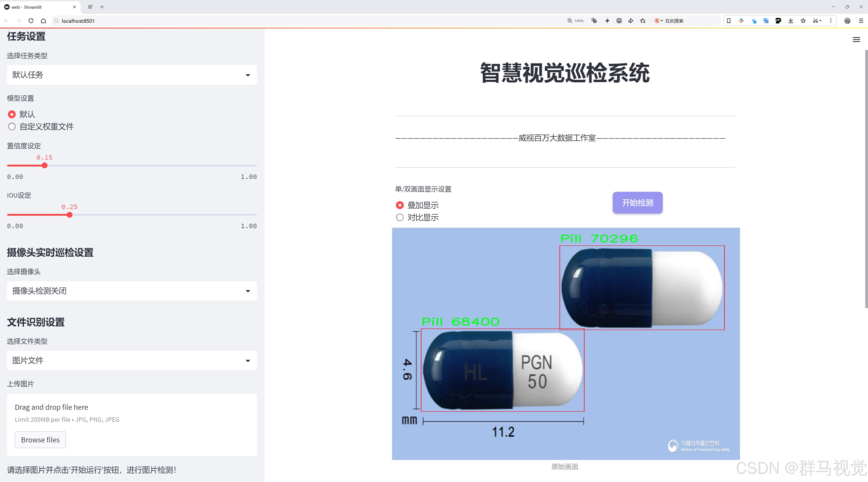Open the 摄像头检测关闭 camera dropdown
The image size is (868, 482).
[x=132, y=291]
